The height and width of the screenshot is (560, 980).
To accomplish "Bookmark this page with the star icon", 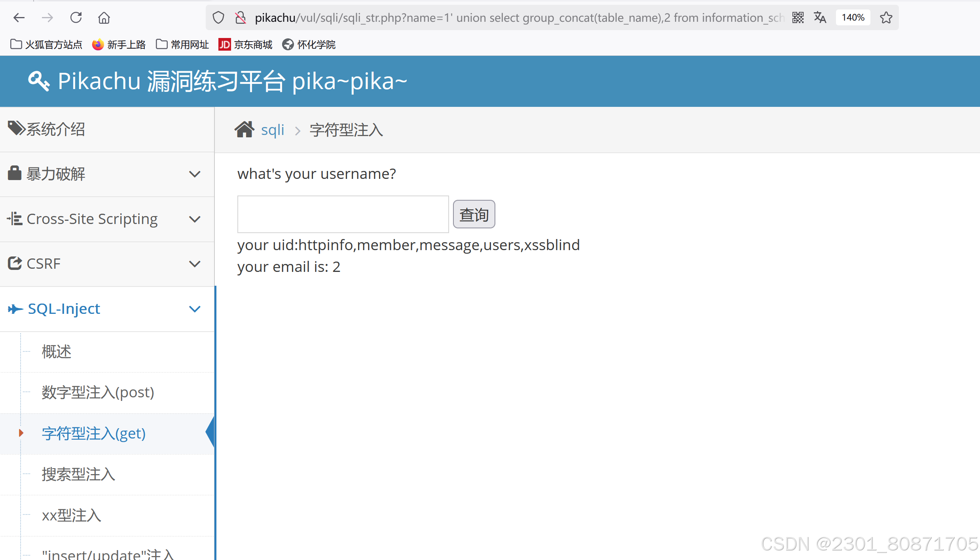I will [886, 17].
